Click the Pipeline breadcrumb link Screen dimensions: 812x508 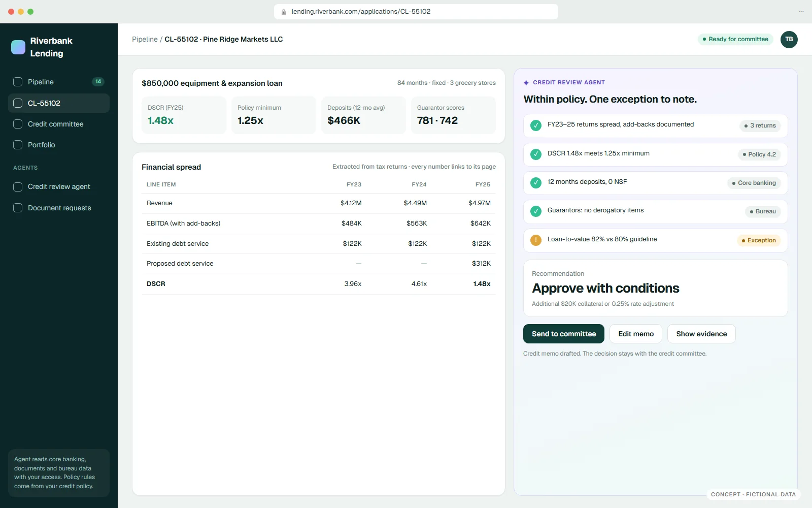(x=145, y=39)
